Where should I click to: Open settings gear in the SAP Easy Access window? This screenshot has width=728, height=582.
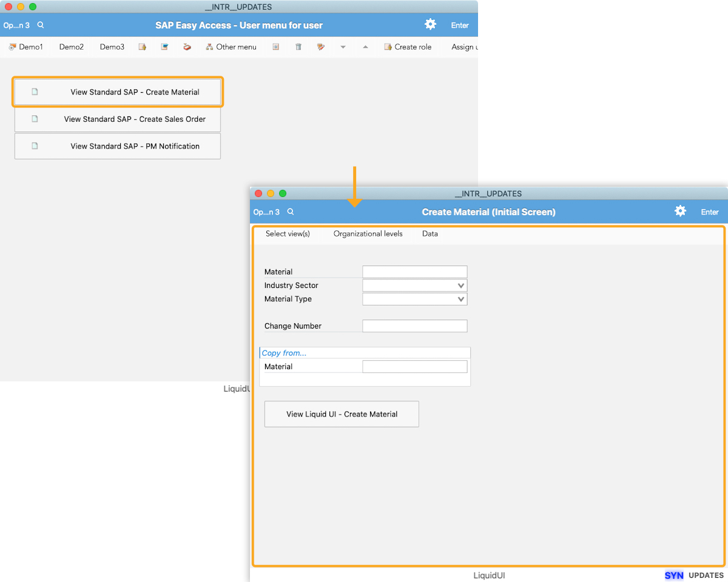coord(430,24)
